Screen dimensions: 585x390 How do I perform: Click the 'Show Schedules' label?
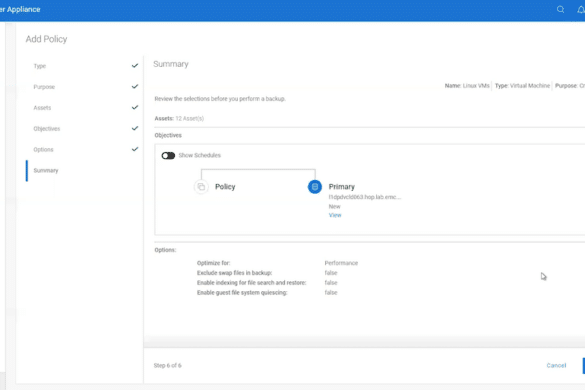(x=200, y=155)
